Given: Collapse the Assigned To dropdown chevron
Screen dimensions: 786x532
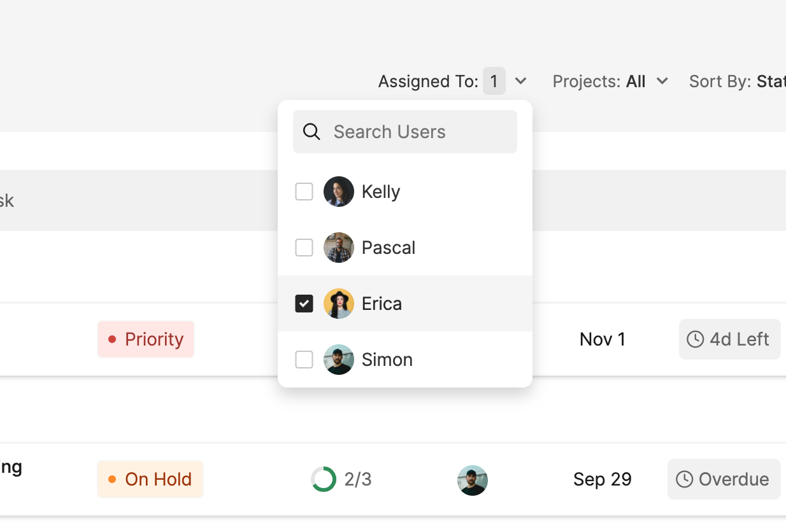Looking at the screenshot, I should (520, 81).
